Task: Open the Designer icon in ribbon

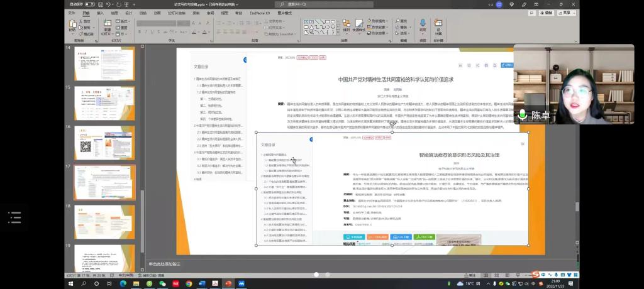Action: click(438, 26)
